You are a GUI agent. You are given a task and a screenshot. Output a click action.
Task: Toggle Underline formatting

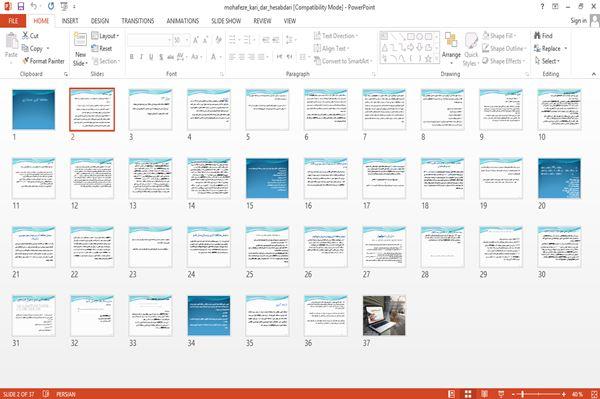click(x=151, y=57)
